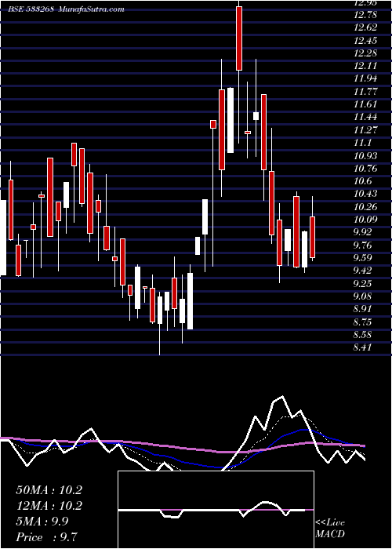Click the 5MA : 9.9 readout
Screen dimensions: 392x549
coord(44,522)
